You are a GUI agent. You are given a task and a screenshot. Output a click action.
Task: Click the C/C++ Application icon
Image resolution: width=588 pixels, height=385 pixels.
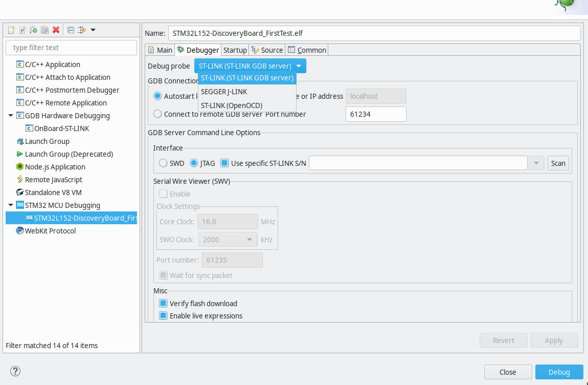coord(20,64)
